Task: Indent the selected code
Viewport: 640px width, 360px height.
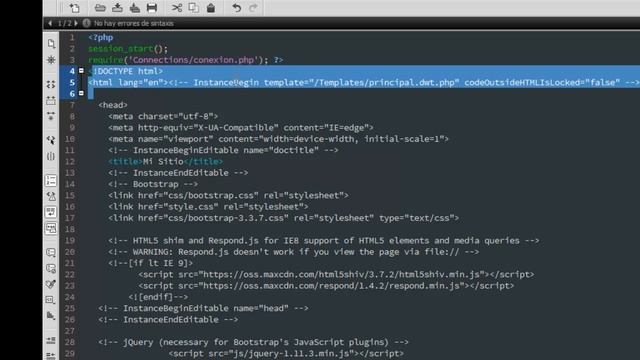Action: click(x=51, y=340)
